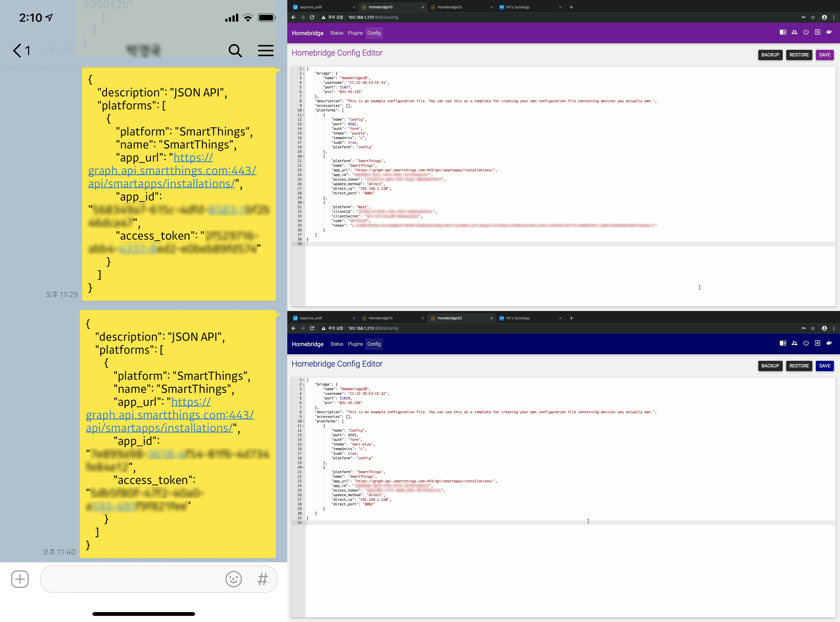Click restart power icon in purple Homebridge header
Screen dimensions: 840x622
point(806,32)
